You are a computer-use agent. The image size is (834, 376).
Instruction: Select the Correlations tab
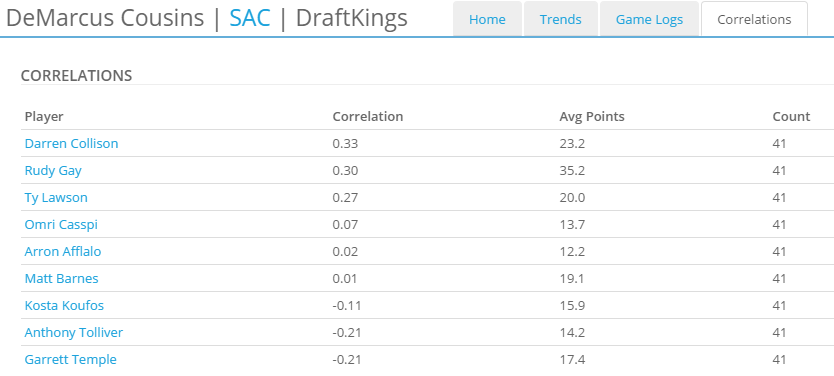click(754, 20)
